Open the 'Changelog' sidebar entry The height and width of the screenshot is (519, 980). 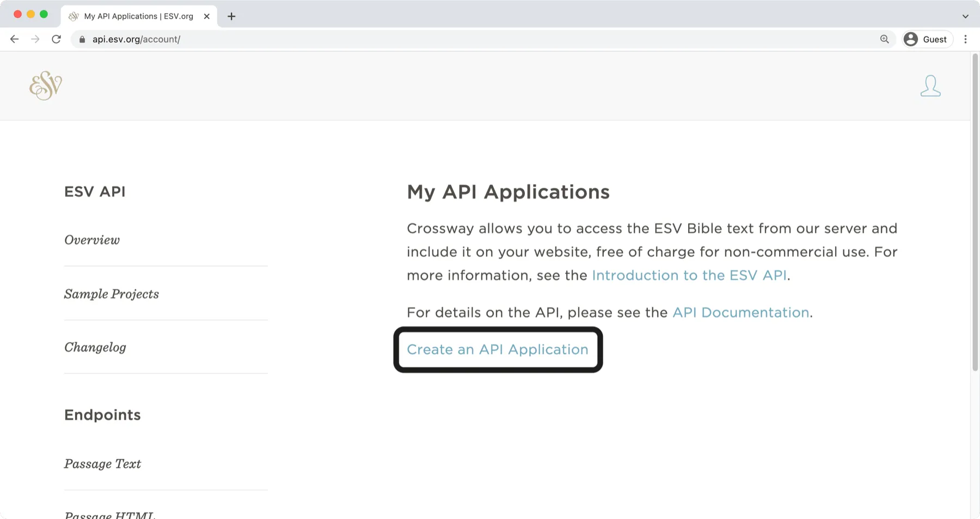click(x=95, y=347)
